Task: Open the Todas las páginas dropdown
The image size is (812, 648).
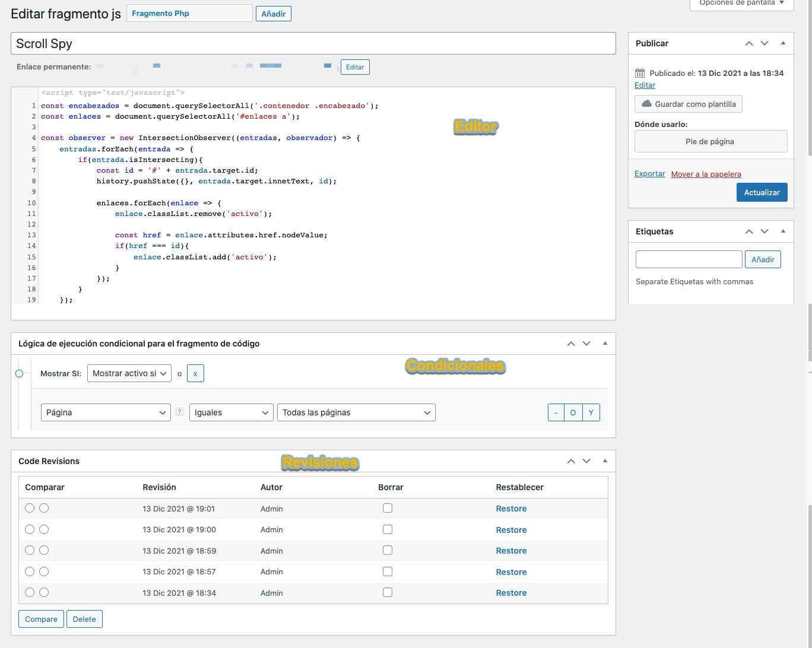Action: click(x=356, y=412)
